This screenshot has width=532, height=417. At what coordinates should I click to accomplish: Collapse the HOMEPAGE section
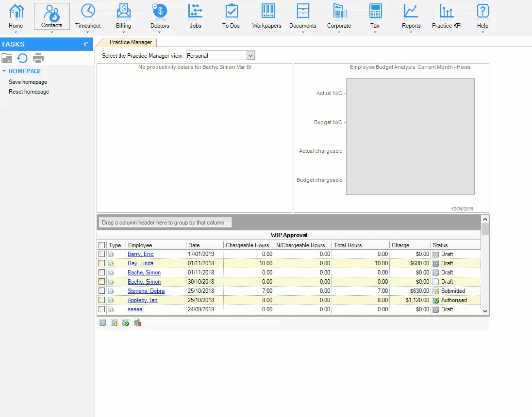coord(4,71)
